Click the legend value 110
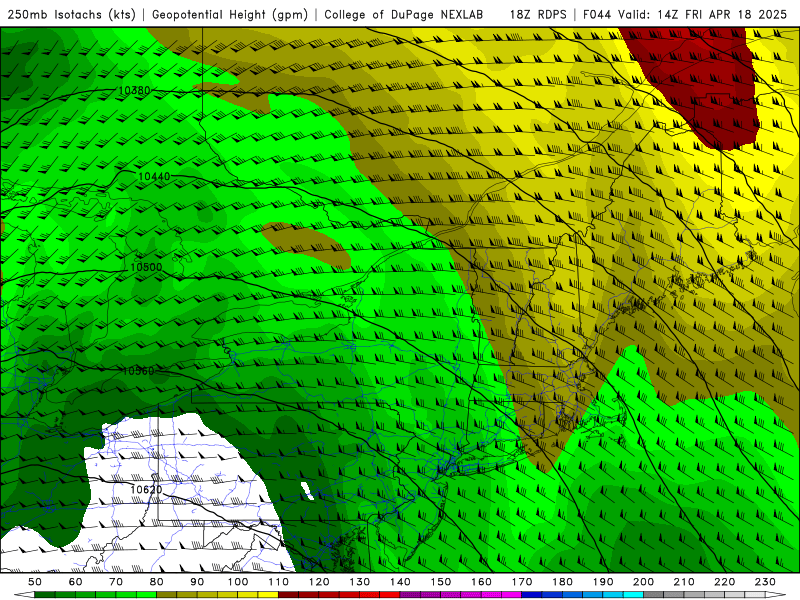The height and width of the screenshot is (600, 800). [x=279, y=582]
